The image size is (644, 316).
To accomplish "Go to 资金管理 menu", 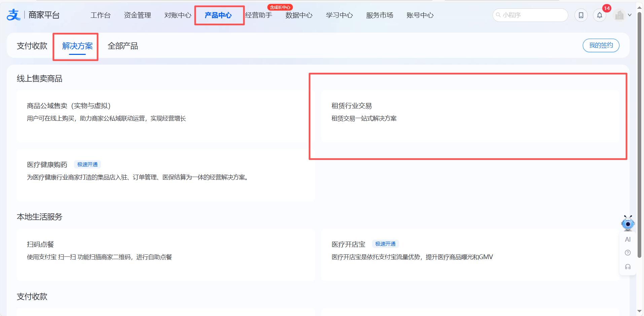I will (137, 15).
